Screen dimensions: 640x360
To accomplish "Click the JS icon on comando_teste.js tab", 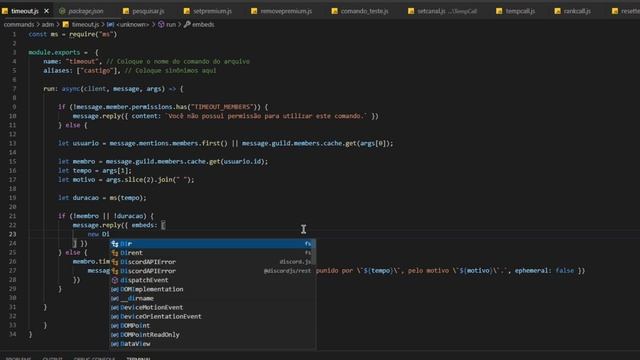I will tap(335, 11).
